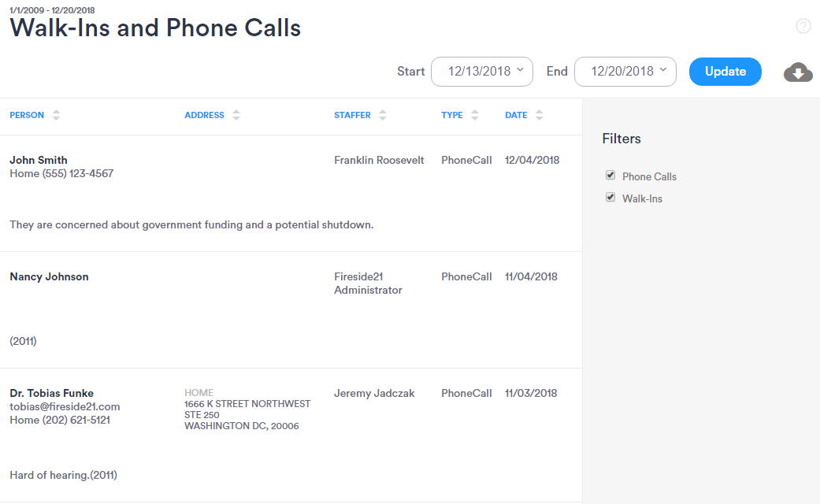Click the End date input field

tap(625, 71)
